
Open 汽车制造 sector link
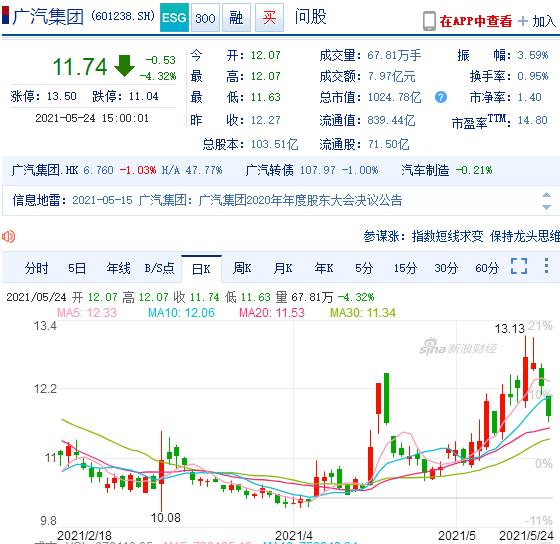coord(425,170)
